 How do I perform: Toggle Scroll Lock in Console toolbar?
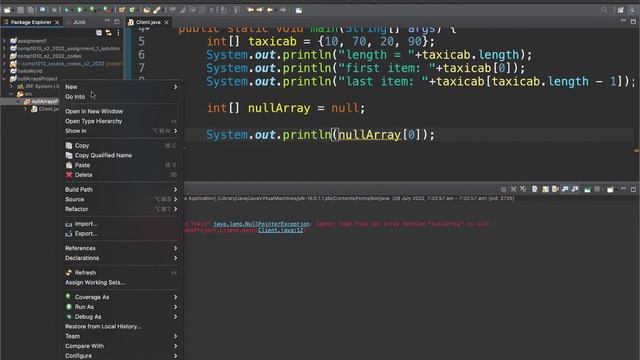pyautogui.click(x=545, y=189)
